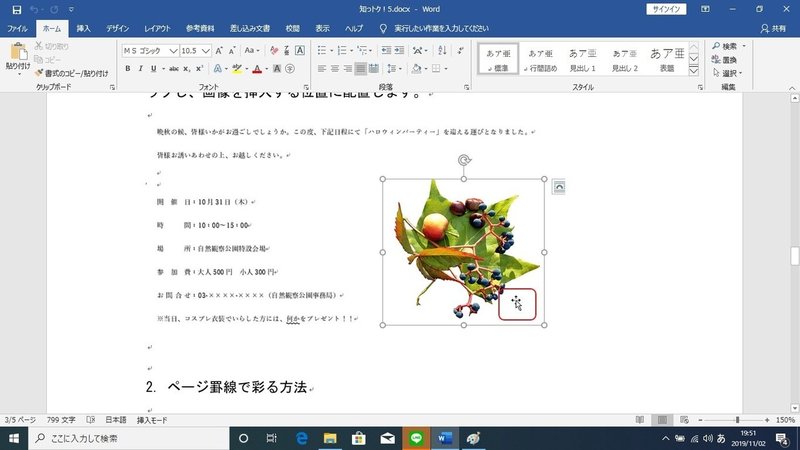Decrease paragraph indent
The height and width of the screenshot is (450, 800).
[x=386, y=51]
